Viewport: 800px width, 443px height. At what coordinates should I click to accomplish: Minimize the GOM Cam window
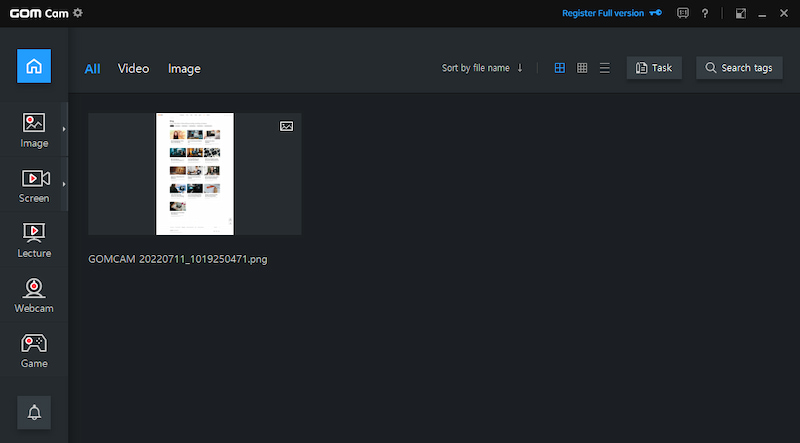tap(762, 14)
